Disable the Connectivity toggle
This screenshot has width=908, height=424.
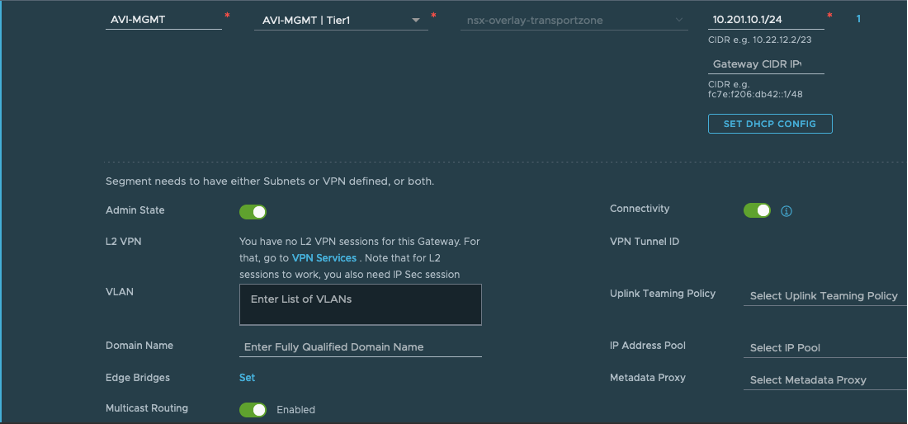coord(757,210)
